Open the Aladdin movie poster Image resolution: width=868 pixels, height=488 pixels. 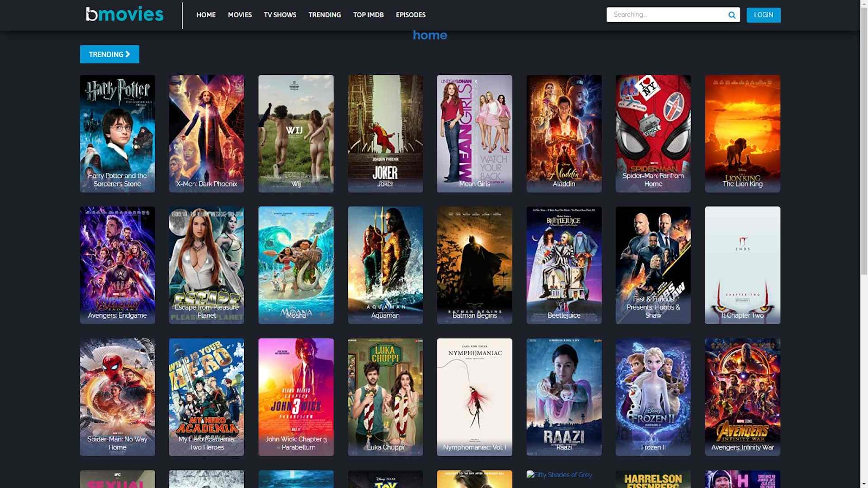click(x=564, y=133)
